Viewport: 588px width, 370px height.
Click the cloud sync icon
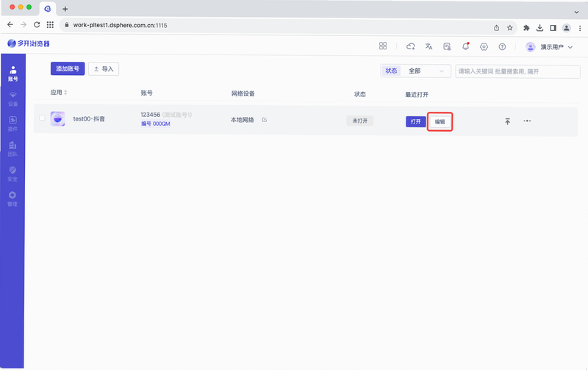point(411,46)
